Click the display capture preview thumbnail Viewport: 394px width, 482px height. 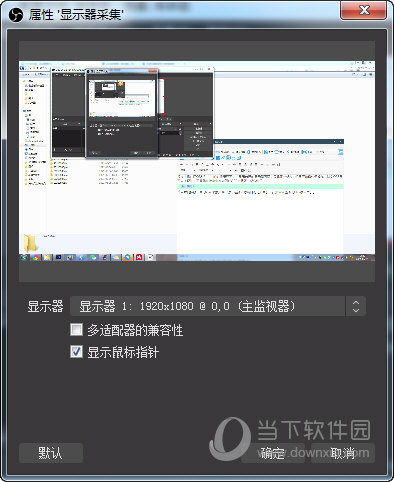coord(197,161)
